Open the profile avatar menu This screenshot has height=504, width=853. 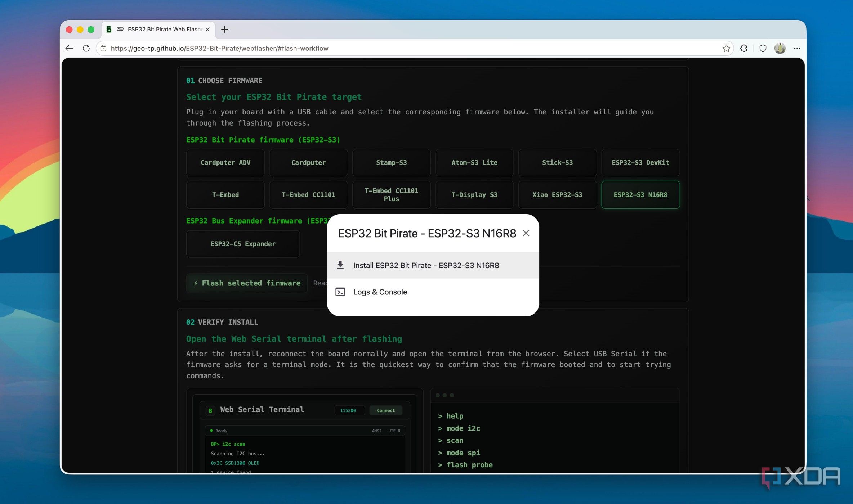point(780,48)
